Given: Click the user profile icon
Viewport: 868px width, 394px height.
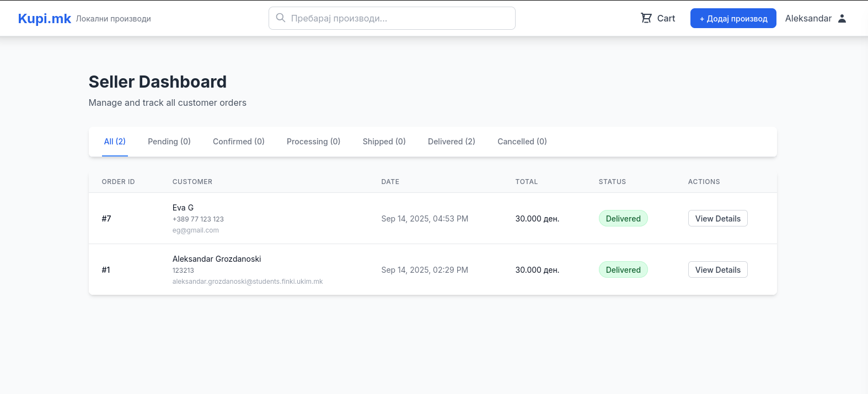Looking at the screenshot, I should 842,18.
